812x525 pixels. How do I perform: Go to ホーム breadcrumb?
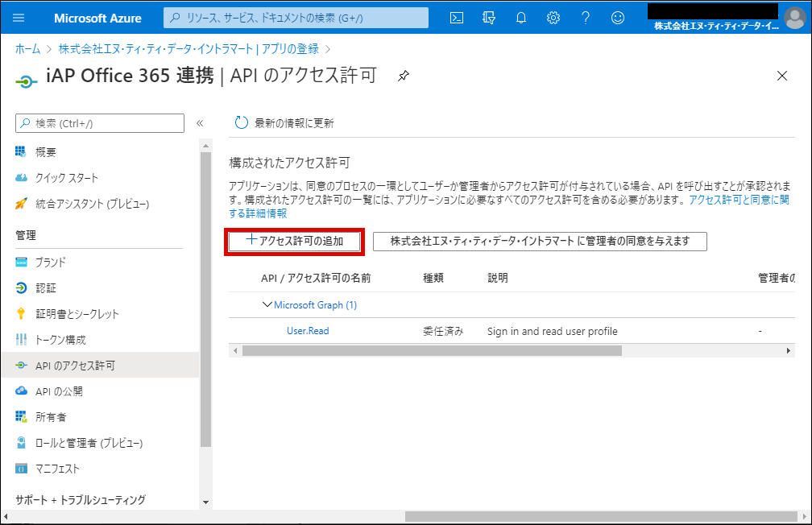27,48
